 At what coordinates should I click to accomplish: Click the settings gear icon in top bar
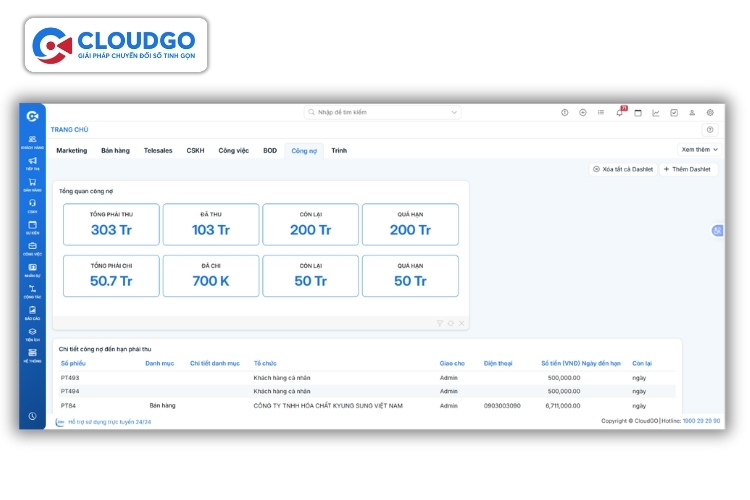(710, 113)
